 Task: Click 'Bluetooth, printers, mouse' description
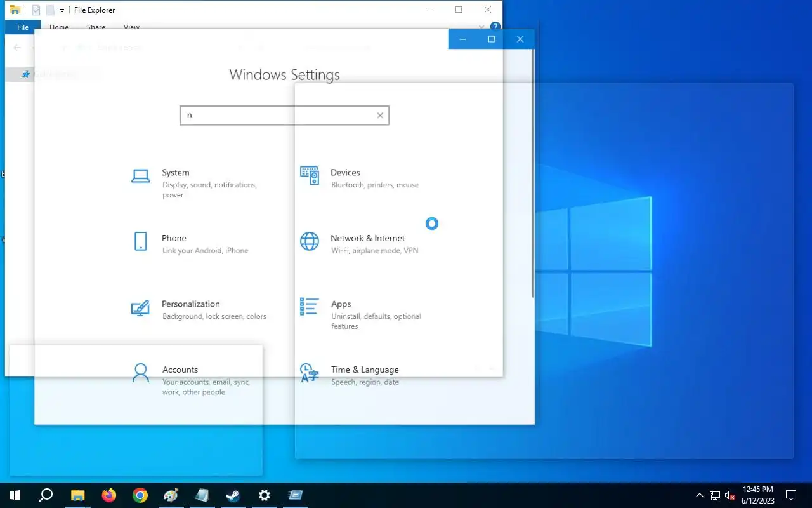click(375, 185)
